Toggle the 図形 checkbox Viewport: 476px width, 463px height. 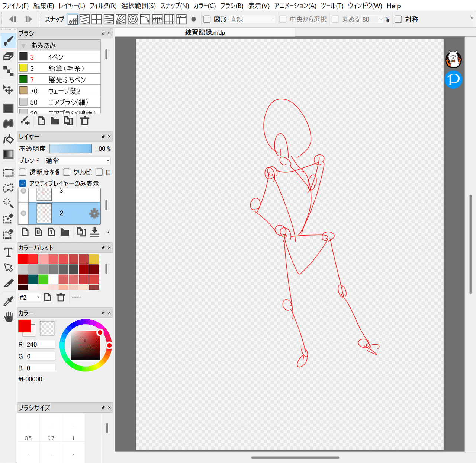(x=207, y=19)
